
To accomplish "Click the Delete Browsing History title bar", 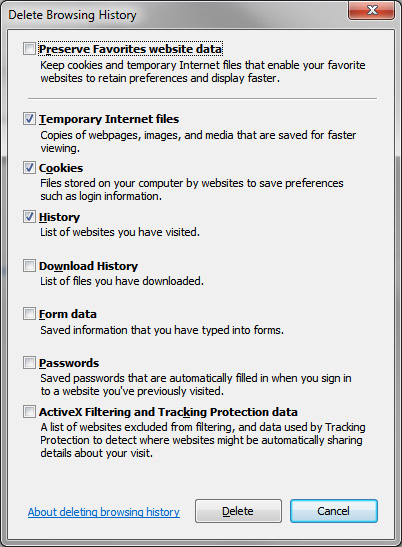I will pyautogui.click(x=174, y=15).
